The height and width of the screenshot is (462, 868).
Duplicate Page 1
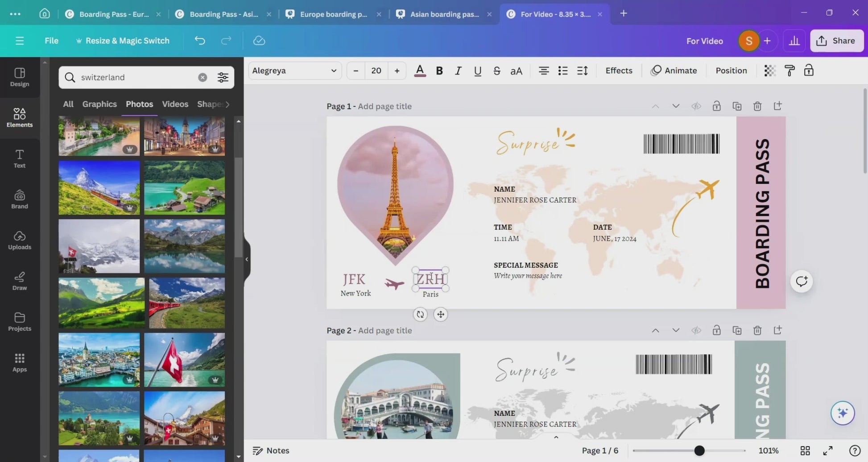(x=737, y=106)
